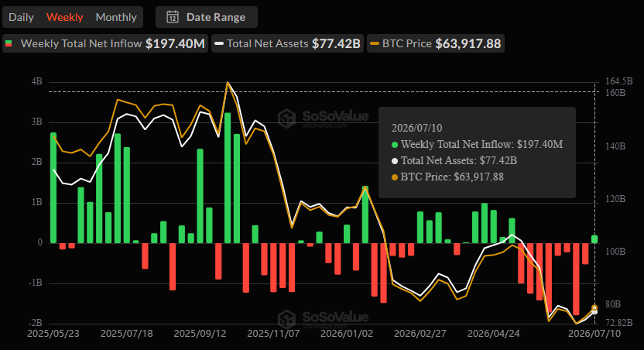Image resolution: width=644 pixels, height=350 pixels.
Task: Click the green dot in the tooltip for Weekly Inflow
Action: (395, 145)
